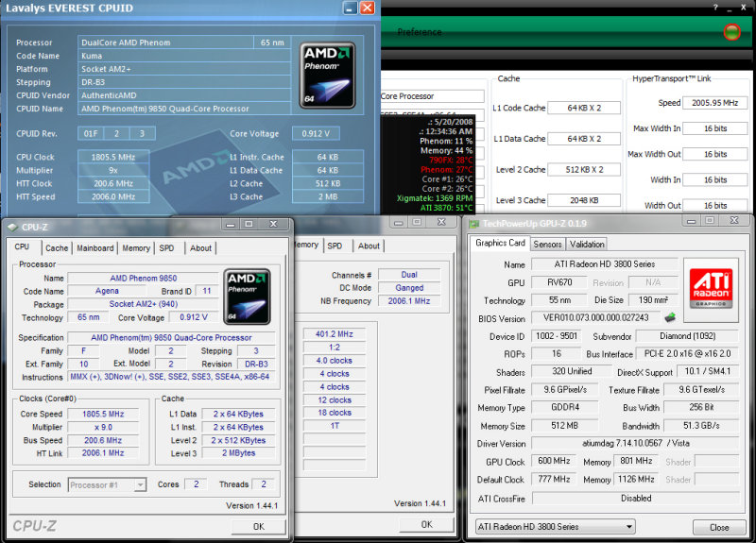This screenshot has height=543, width=756.
Task: Click the green BIOS chip icon in GPU-Z
Action: click(x=670, y=317)
